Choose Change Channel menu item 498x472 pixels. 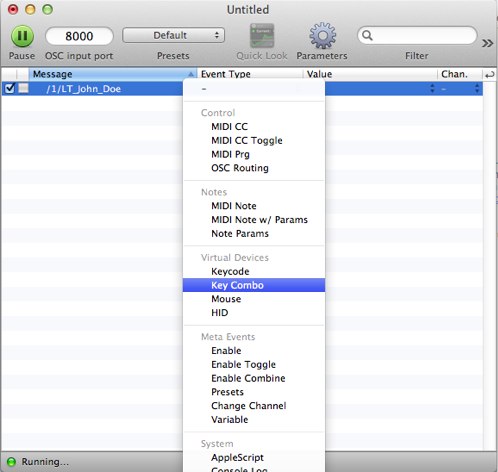click(x=254, y=406)
